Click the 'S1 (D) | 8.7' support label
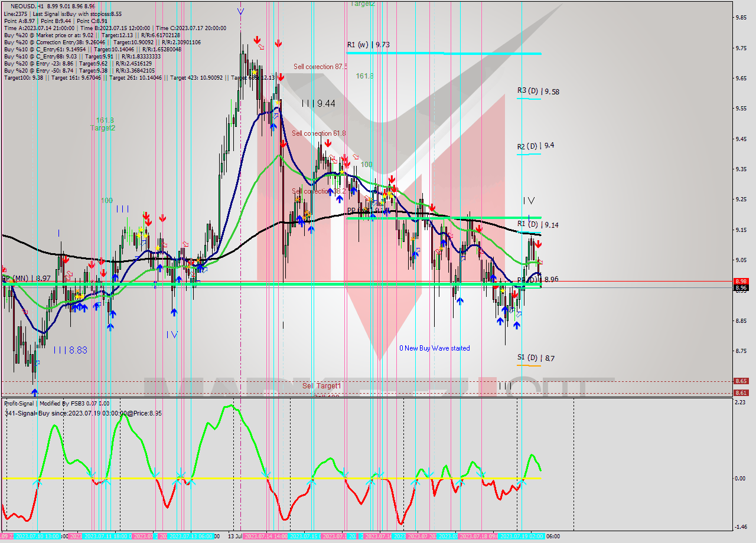756x543 pixels. click(536, 358)
